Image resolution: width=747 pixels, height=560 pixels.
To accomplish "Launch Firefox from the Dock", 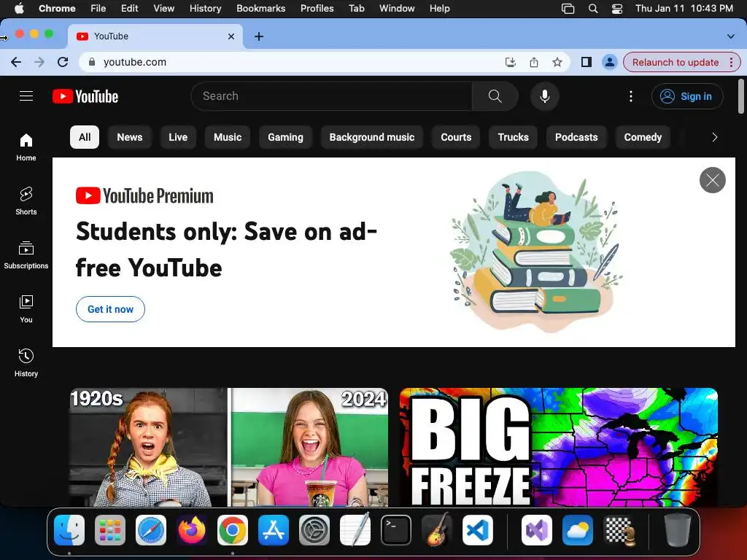I will (192, 530).
